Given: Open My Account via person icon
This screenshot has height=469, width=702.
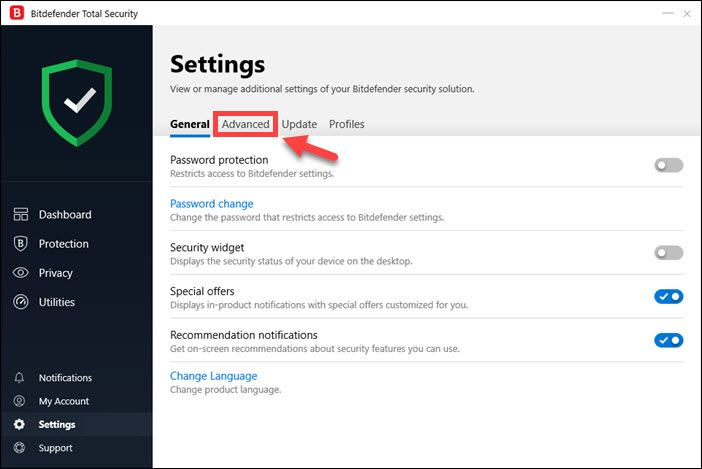Looking at the screenshot, I should pyautogui.click(x=20, y=401).
